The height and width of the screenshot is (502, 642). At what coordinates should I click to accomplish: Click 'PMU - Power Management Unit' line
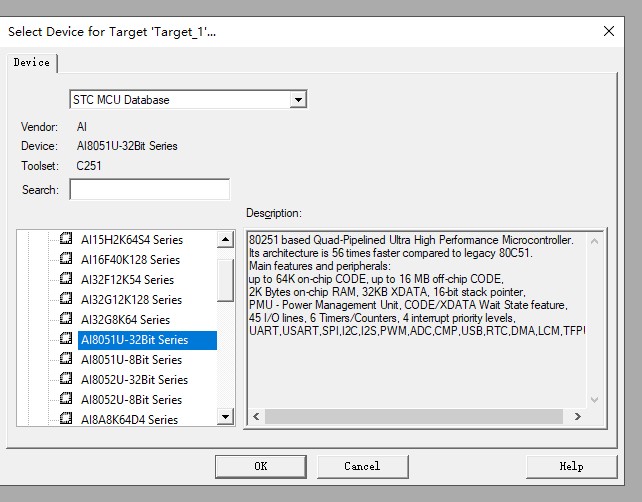click(408, 305)
